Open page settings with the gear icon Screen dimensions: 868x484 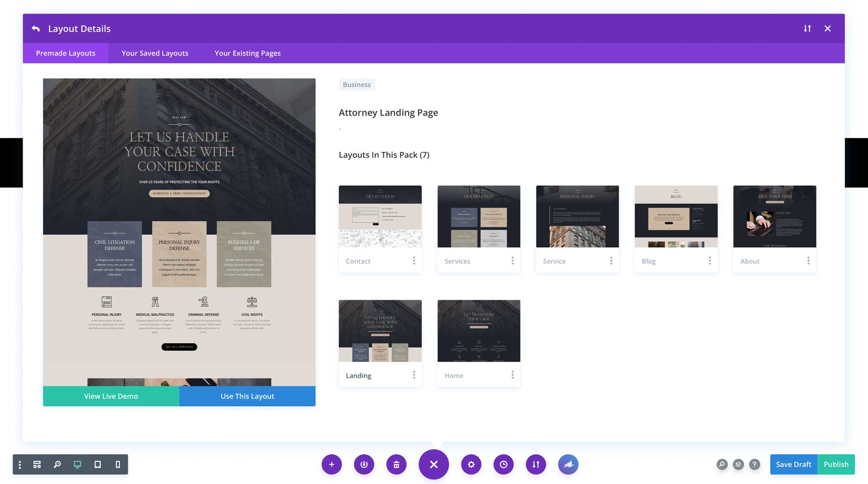471,464
